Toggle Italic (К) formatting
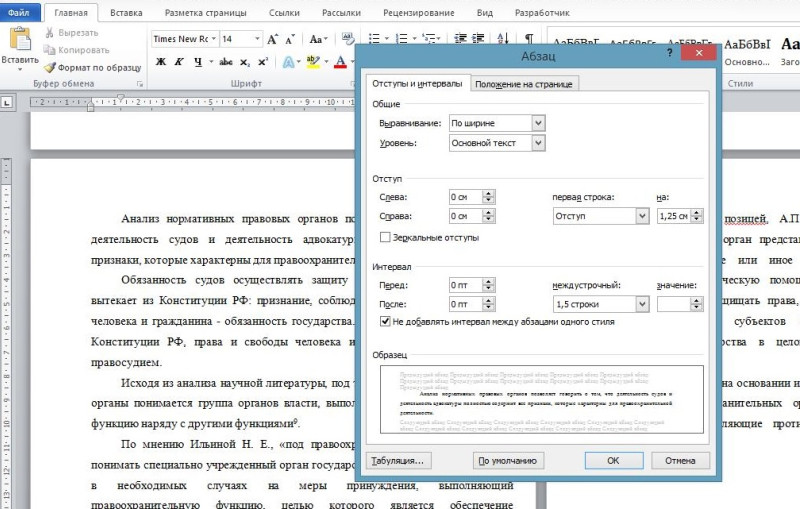This screenshot has width=800, height=509. click(179, 62)
